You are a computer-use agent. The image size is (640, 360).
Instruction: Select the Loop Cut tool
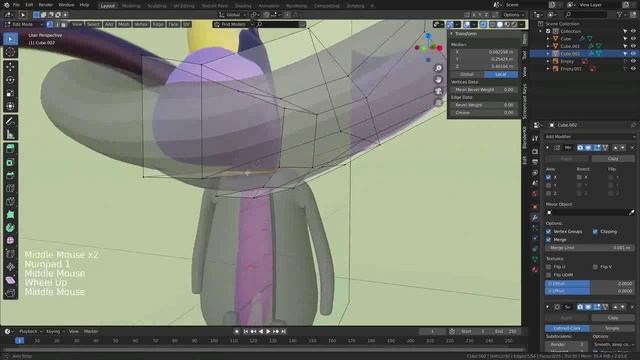[10, 202]
